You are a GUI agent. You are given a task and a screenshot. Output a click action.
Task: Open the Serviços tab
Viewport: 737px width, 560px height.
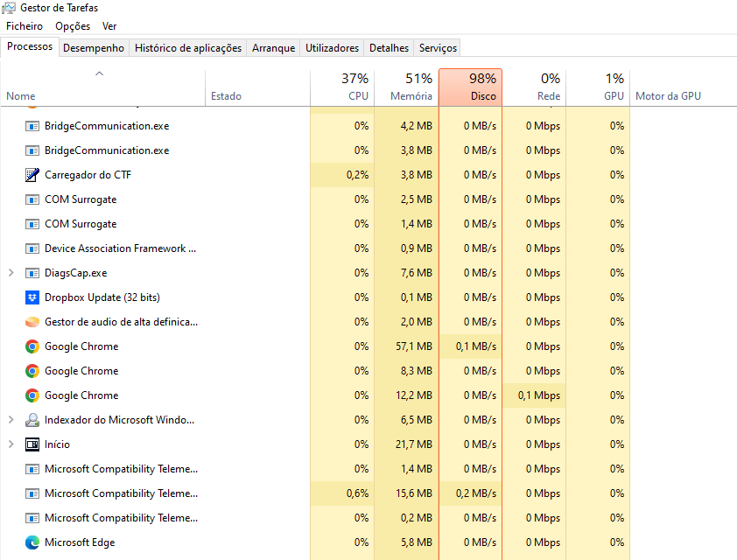438,48
